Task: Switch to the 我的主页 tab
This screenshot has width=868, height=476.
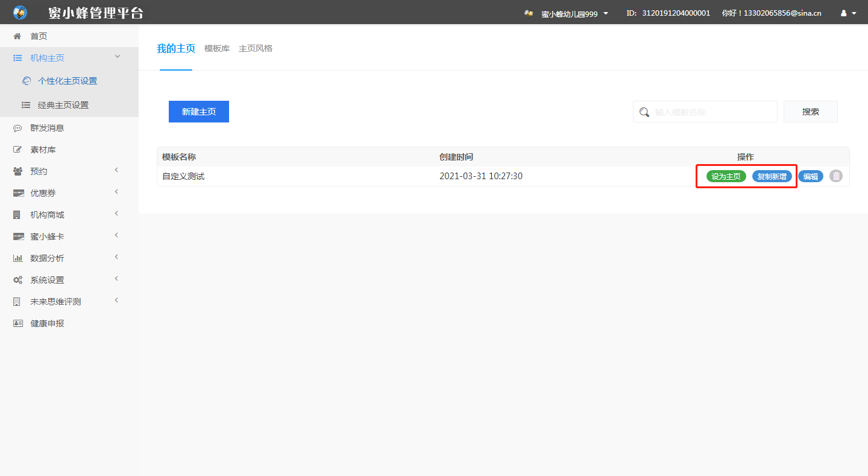Action: click(176, 48)
